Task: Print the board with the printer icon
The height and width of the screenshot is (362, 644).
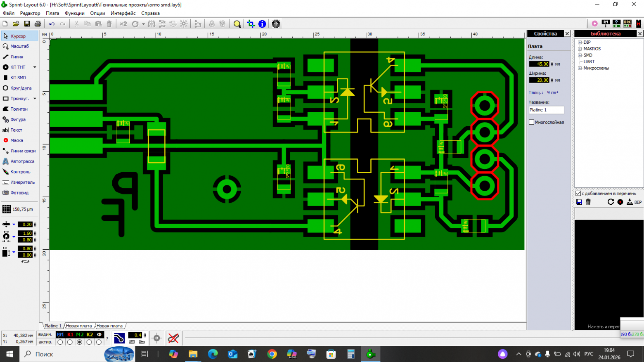Action: coord(38,24)
